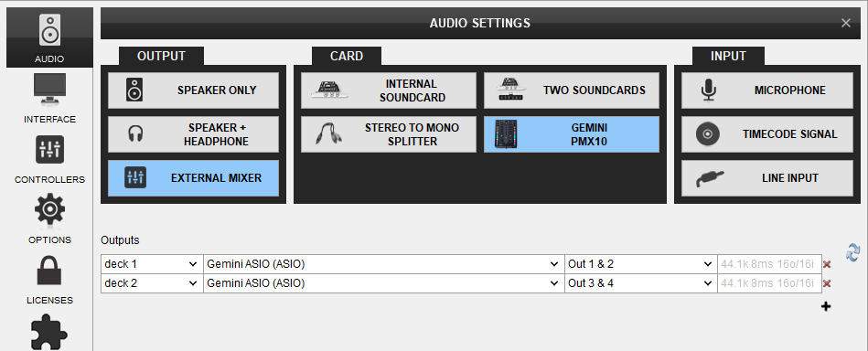Add a new output row with plus
The width and height of the screenshot is (868, 351).
click(x=826, y=306)
